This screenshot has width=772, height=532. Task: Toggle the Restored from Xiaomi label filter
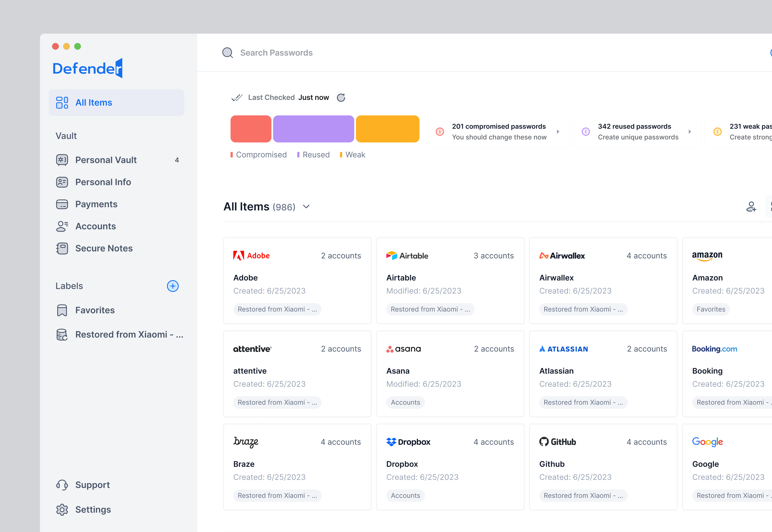click(x=129, y=334)
